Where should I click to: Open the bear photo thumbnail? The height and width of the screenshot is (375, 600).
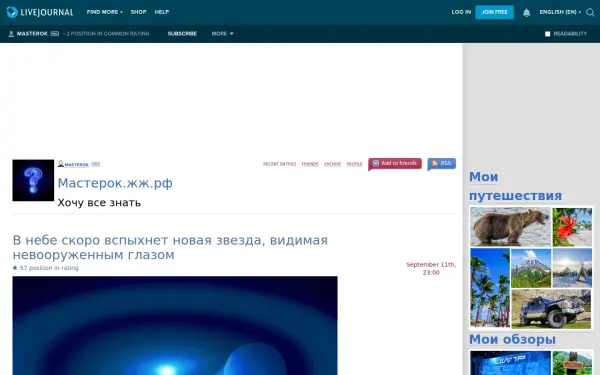tap(510, 227)
